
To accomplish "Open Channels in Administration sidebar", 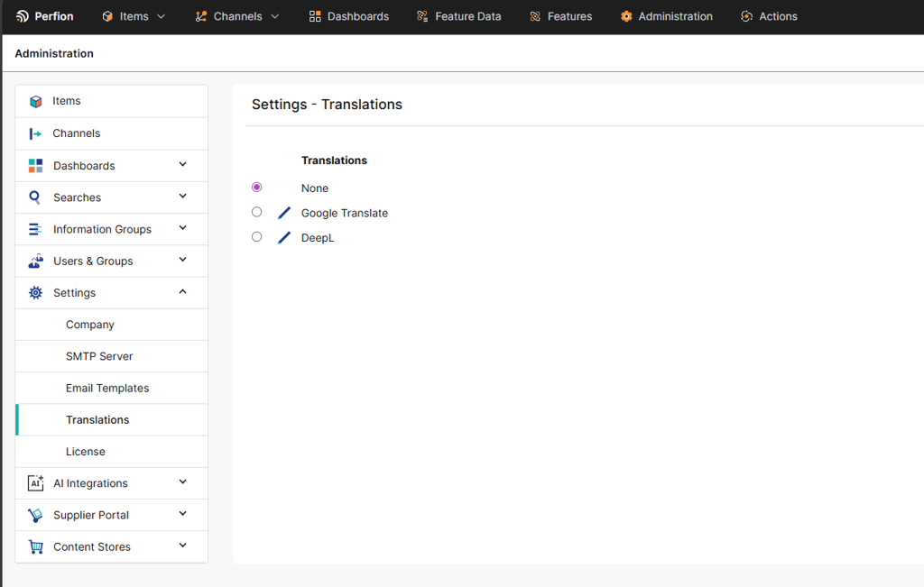I will point(111,133).
